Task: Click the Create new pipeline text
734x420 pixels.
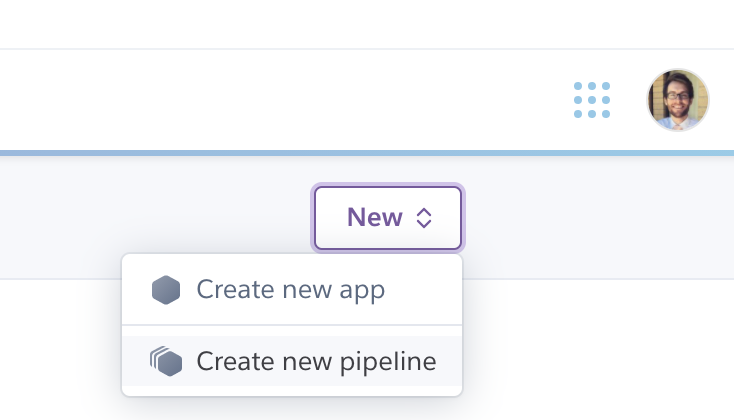Action: (x=316, y=361)
